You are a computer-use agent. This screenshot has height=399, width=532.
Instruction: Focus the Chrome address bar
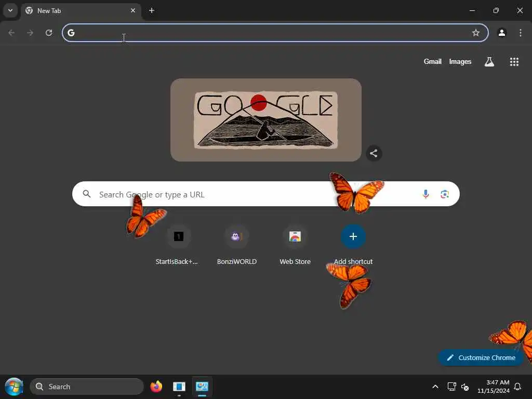275,33
